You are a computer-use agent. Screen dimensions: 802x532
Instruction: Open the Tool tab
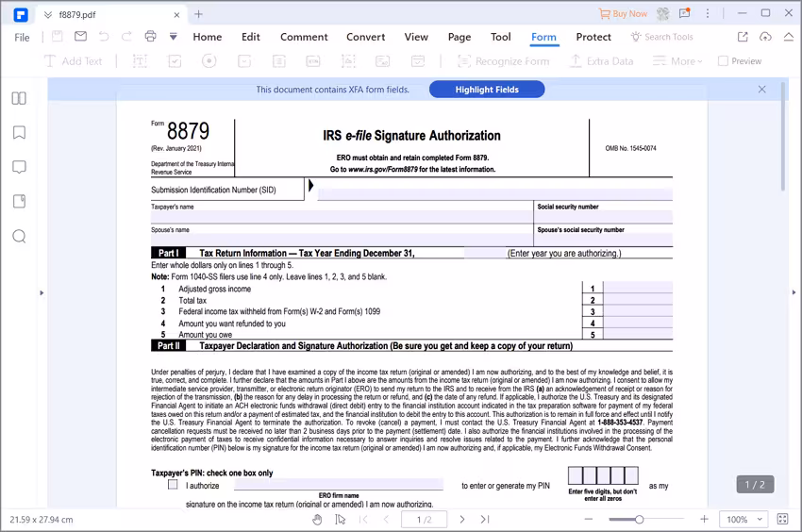tap(501, 37)
